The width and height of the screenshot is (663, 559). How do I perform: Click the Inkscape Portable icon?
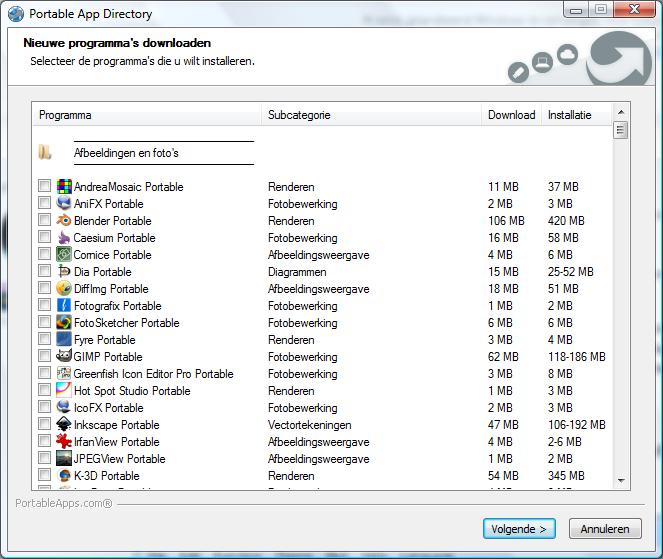[64, 424]
